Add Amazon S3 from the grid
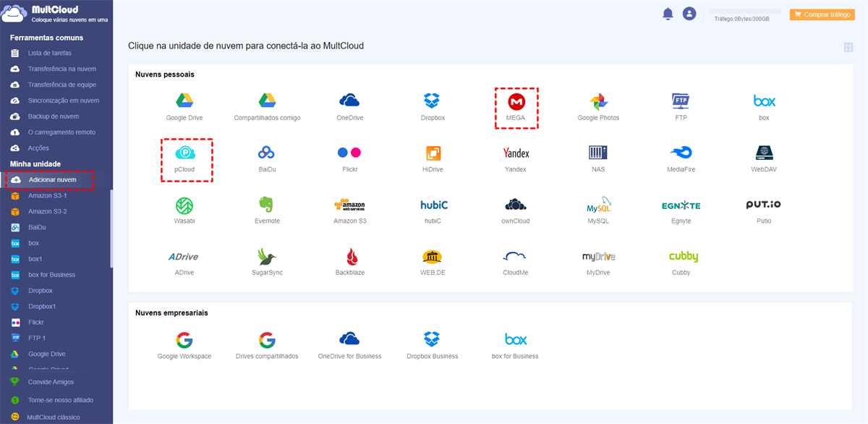 point(349,211)
